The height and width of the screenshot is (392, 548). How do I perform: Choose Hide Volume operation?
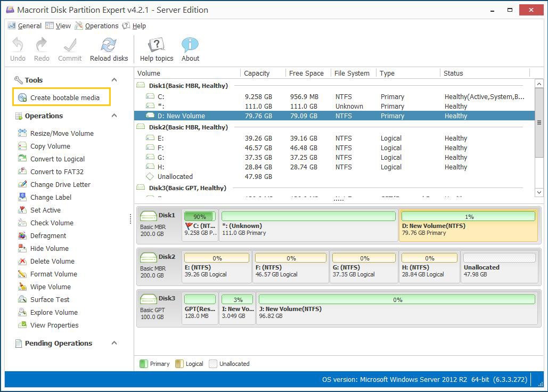43,248
